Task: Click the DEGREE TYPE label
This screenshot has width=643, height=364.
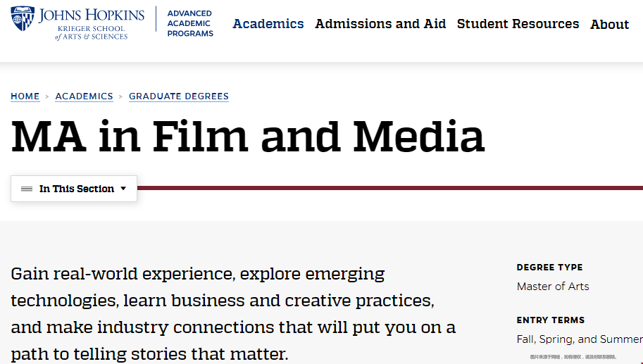Action: point(549,268)
